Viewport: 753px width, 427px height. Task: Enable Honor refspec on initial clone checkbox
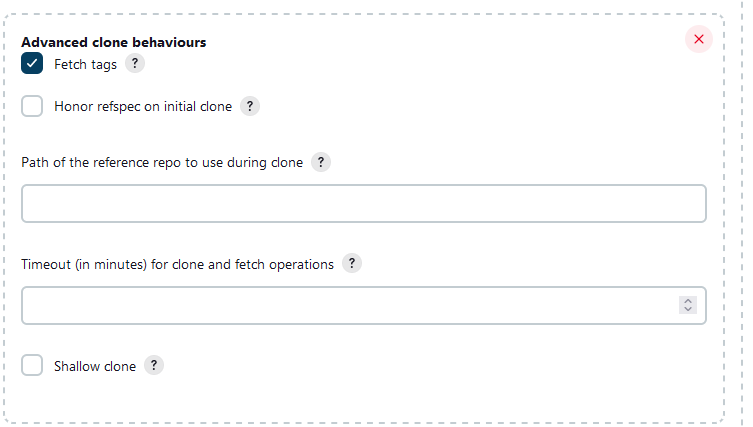(32, 106)
